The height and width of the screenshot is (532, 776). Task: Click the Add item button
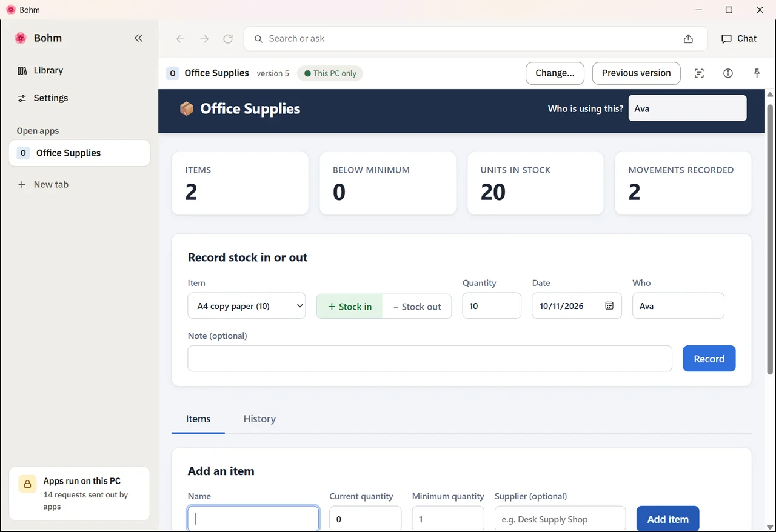click(667, 519)
